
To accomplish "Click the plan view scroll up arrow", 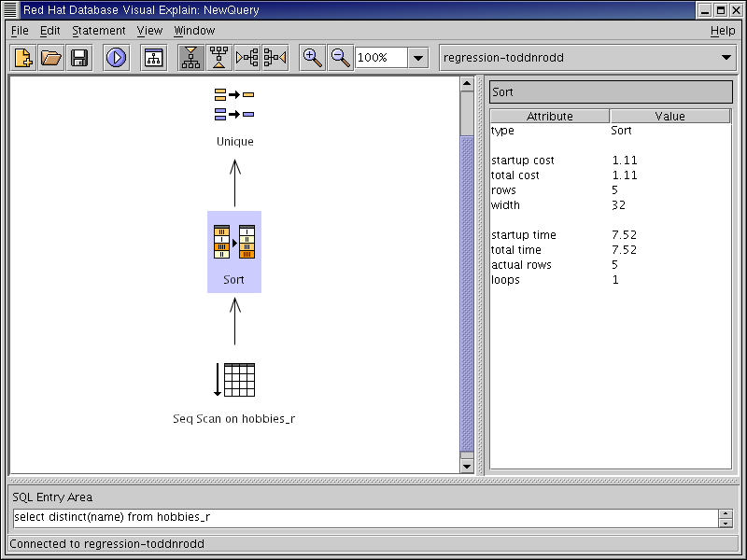I will 467,84.
